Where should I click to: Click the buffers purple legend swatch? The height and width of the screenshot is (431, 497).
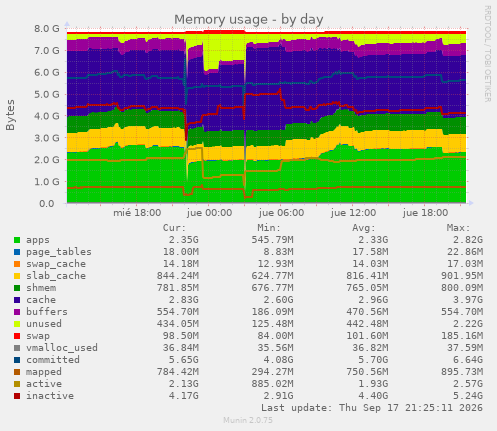coord(17,312)
